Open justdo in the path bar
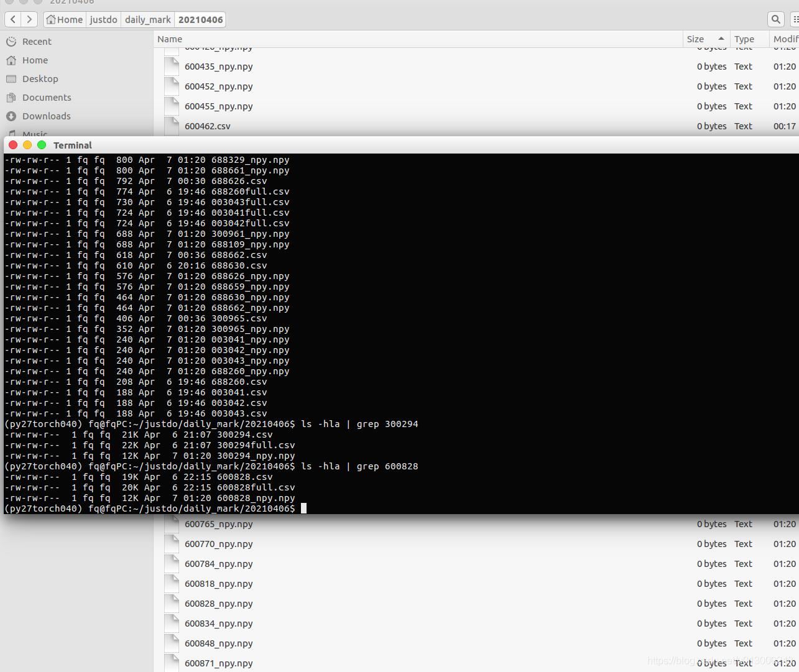 [x=103, y=19]
